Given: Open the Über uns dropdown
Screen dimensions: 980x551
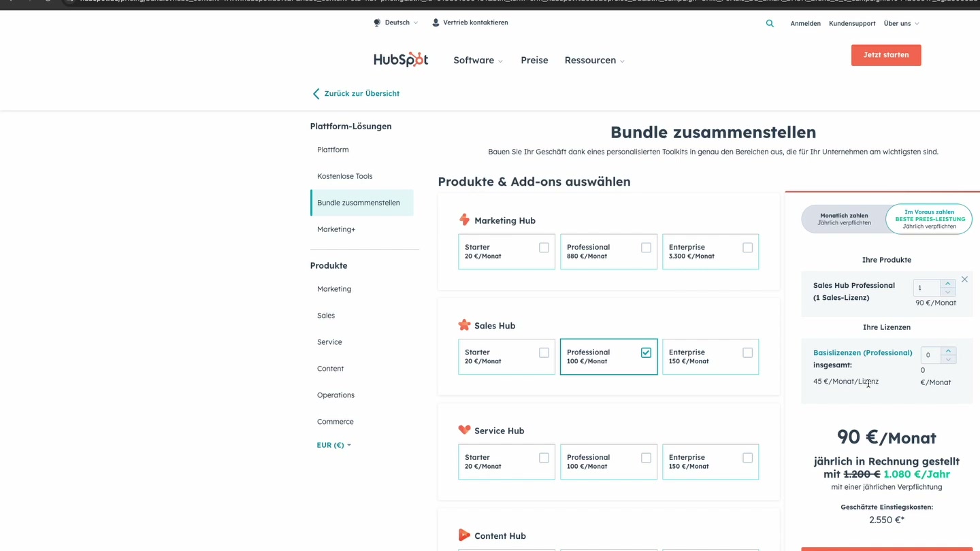Looking at the screenshot, I should click(901, 23).
